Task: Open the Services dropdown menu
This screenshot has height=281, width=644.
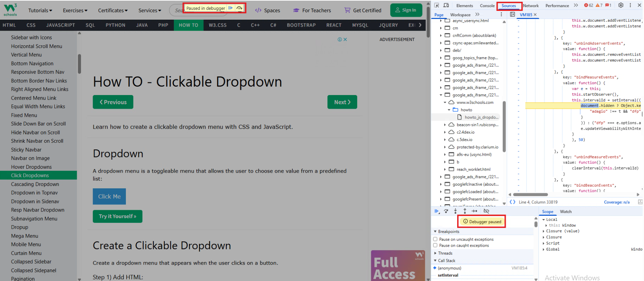Action: [x=150, y=11]
